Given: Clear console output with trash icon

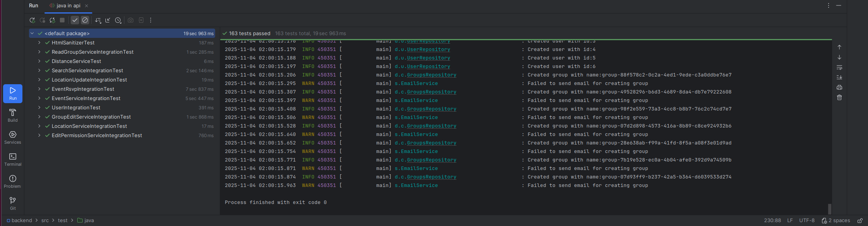Looking at the screenshot, I should click(839, 97).
